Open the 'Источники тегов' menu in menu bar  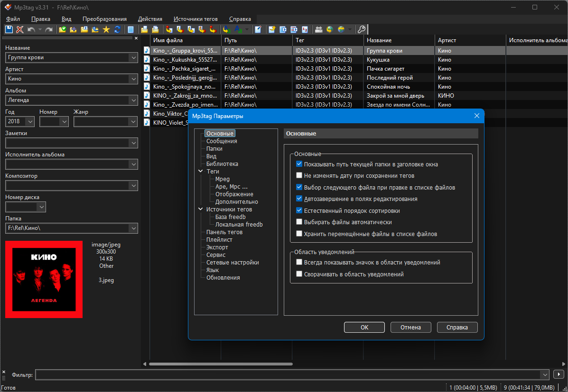point(196,19)
